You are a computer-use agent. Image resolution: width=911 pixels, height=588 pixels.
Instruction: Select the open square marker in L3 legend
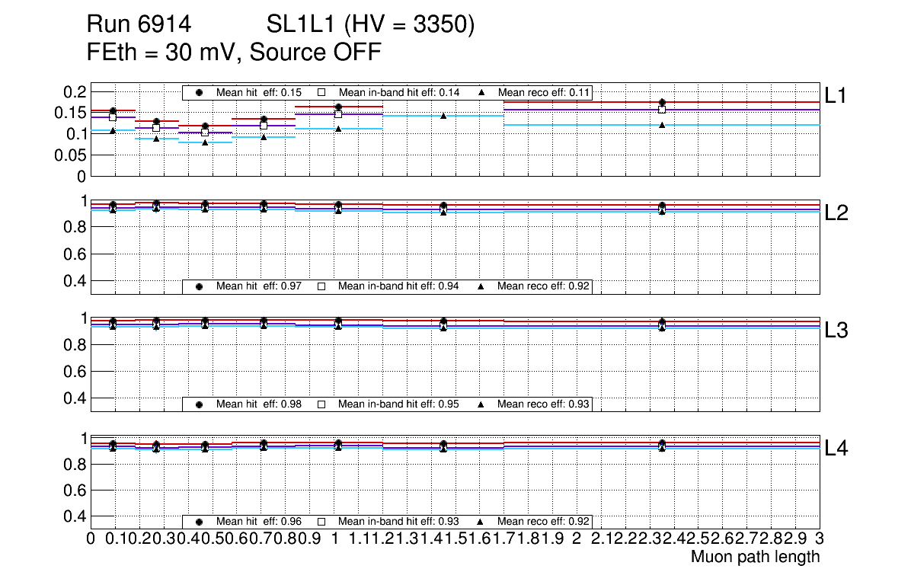click(321, 404)
